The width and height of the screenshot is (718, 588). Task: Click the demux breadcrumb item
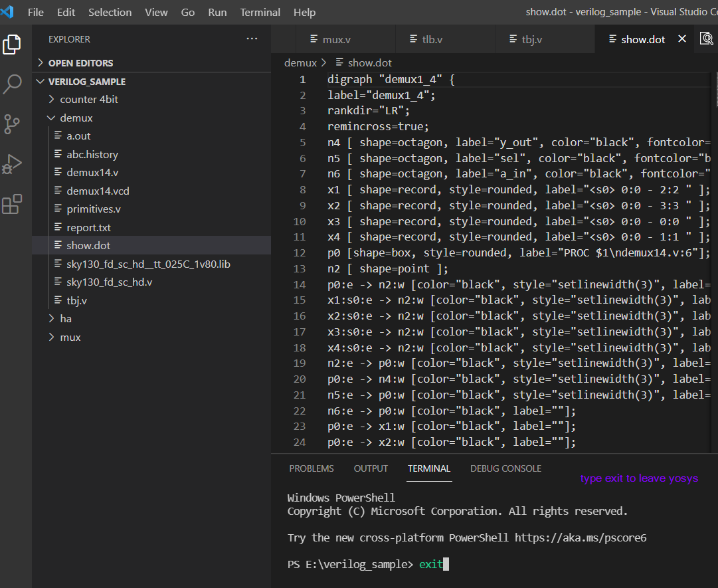point(300,62)
